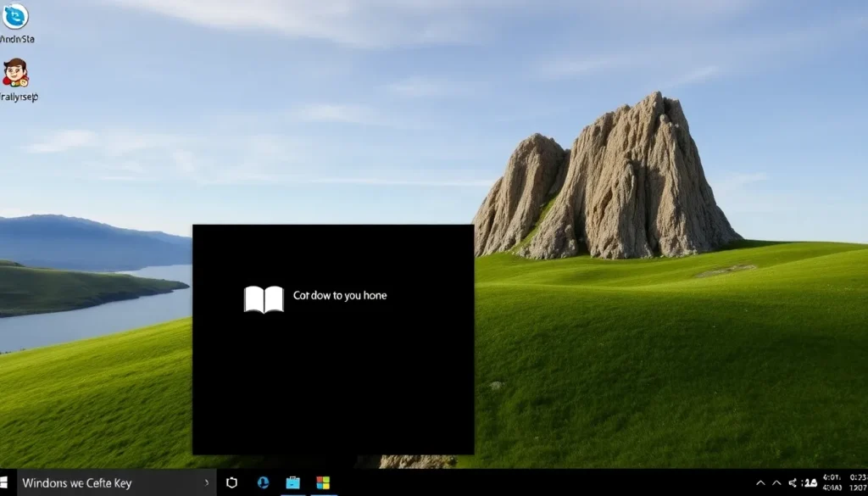Viewport: 868px width, 496px height.
Task: Click the tray icon left of the clock
Action: 809,482
